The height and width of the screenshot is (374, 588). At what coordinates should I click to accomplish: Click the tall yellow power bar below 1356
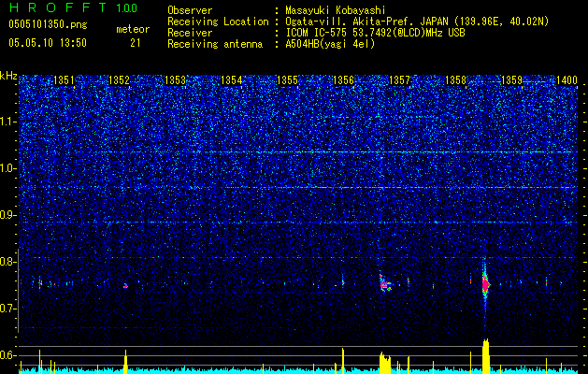pos(343,361)
